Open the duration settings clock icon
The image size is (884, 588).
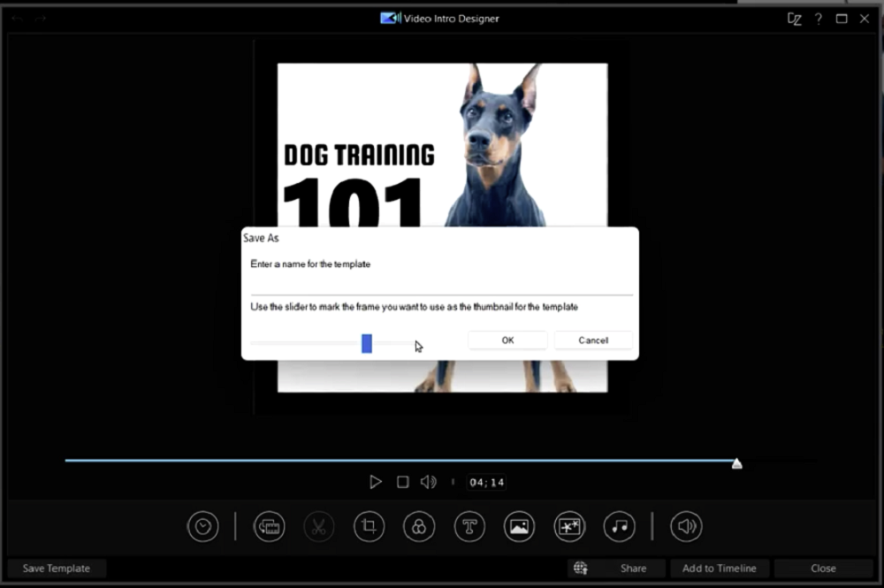203,527
